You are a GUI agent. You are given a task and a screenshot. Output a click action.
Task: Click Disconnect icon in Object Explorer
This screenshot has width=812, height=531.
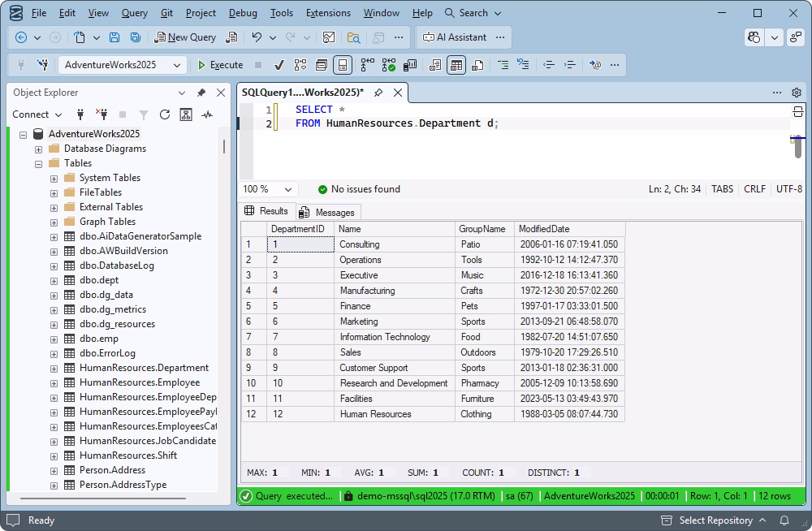101,114
